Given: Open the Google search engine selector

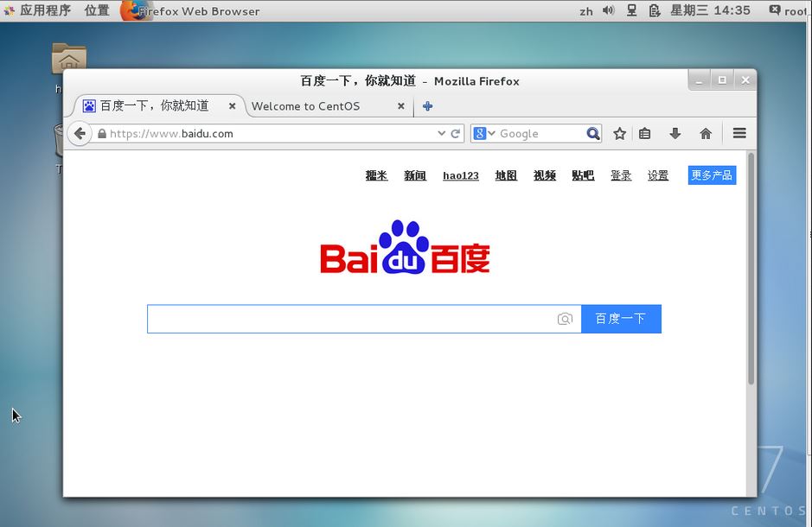Looking at the screenshot, I should pos(484,133).
